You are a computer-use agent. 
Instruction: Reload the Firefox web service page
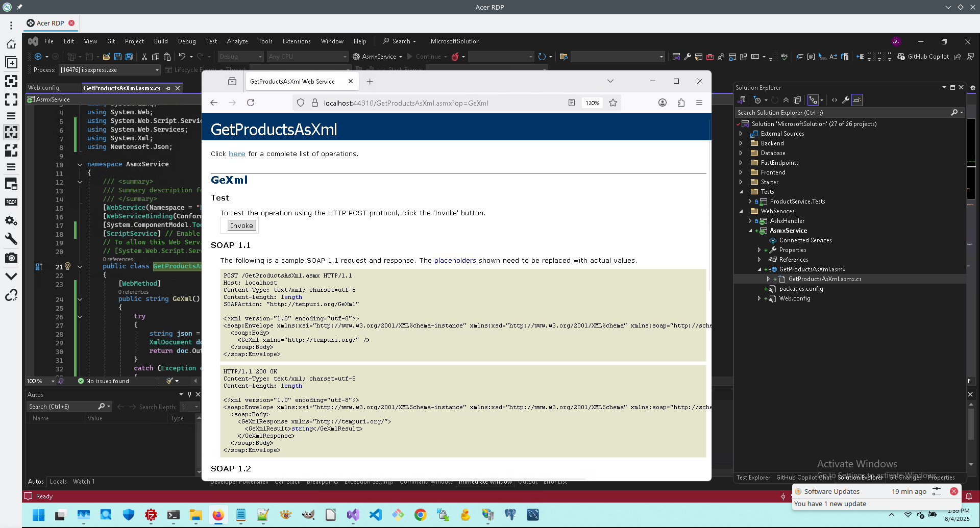[x=251, y=103]
